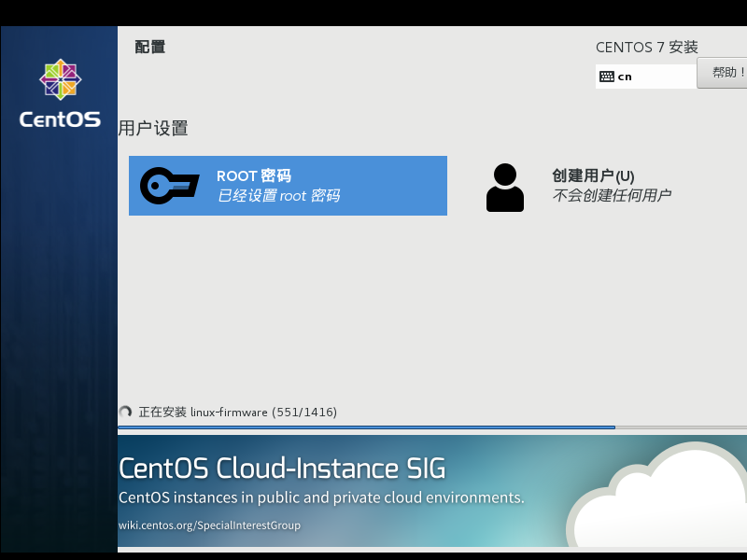Click the 正在安装 linux-firmware status text
Image resolution: width=747 pixels, height=560 pixels.
(x=237, y=412)
